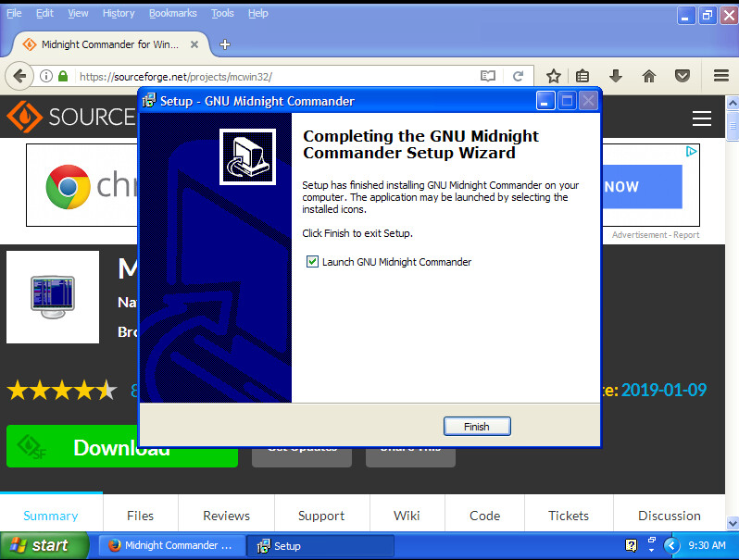739x560 pixels.
Task: Switch to the Code tab
Action: coord(484,516)
